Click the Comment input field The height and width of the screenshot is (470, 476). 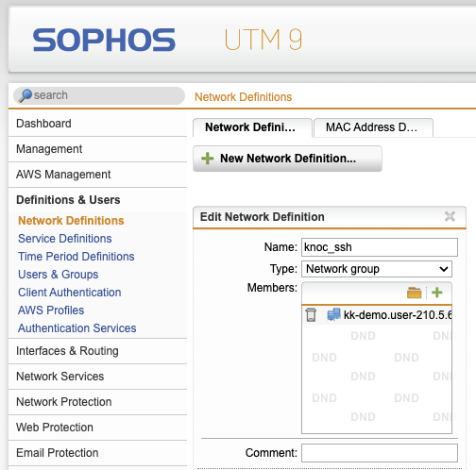tap(380, 453)
